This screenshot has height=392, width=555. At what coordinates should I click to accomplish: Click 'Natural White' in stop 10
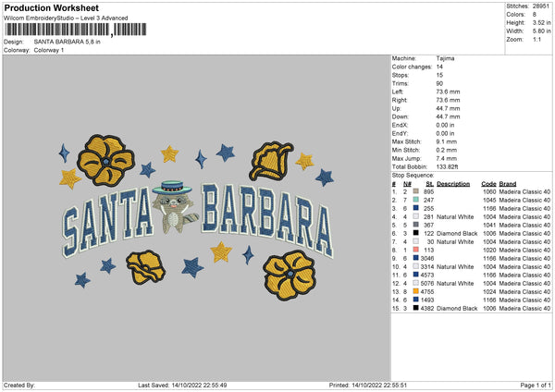point(455,267)
